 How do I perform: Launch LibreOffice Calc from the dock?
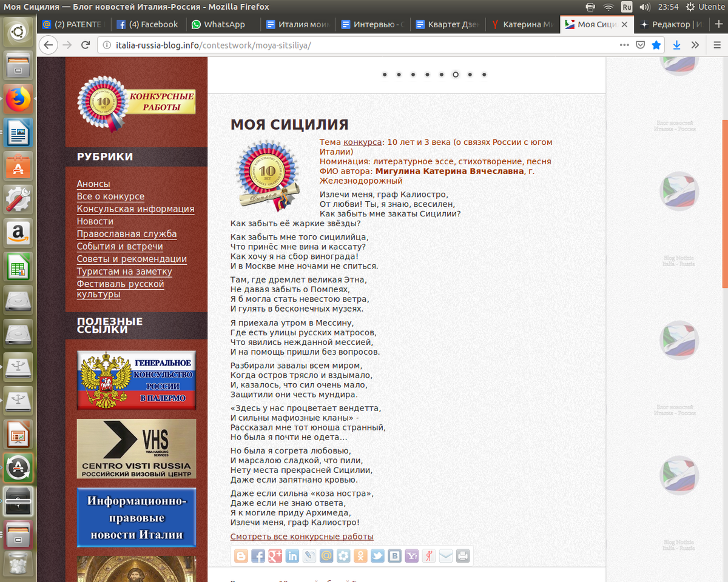click(x=18, y=266)
